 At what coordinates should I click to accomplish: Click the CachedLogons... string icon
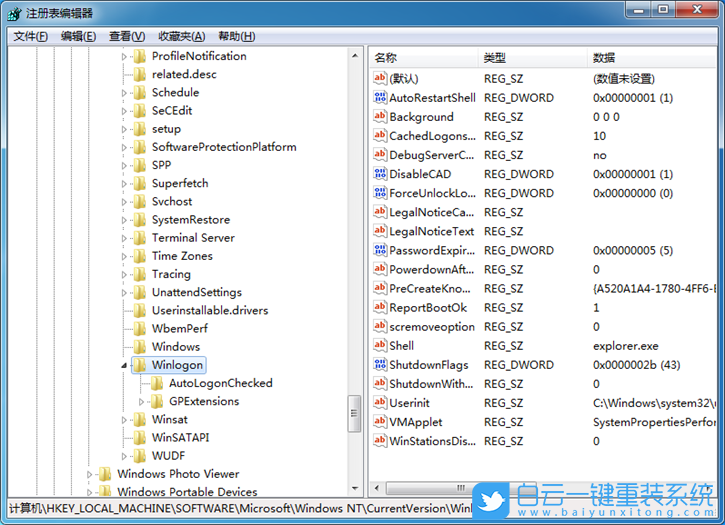pyautogui.click(x=380, y=136)
